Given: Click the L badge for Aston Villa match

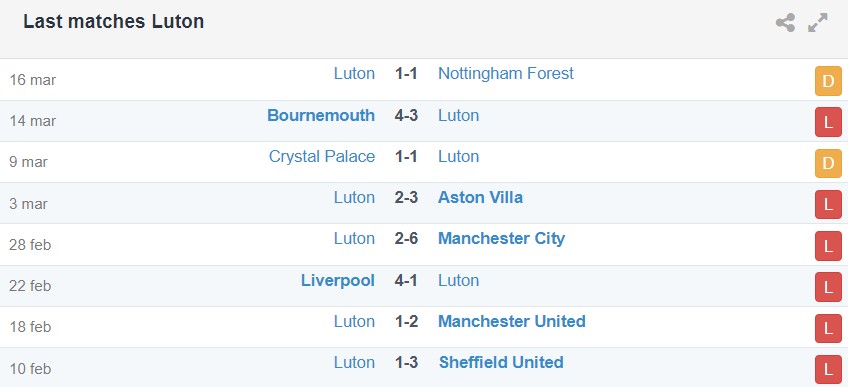Looking at the screenshot, I should (828, 204).
